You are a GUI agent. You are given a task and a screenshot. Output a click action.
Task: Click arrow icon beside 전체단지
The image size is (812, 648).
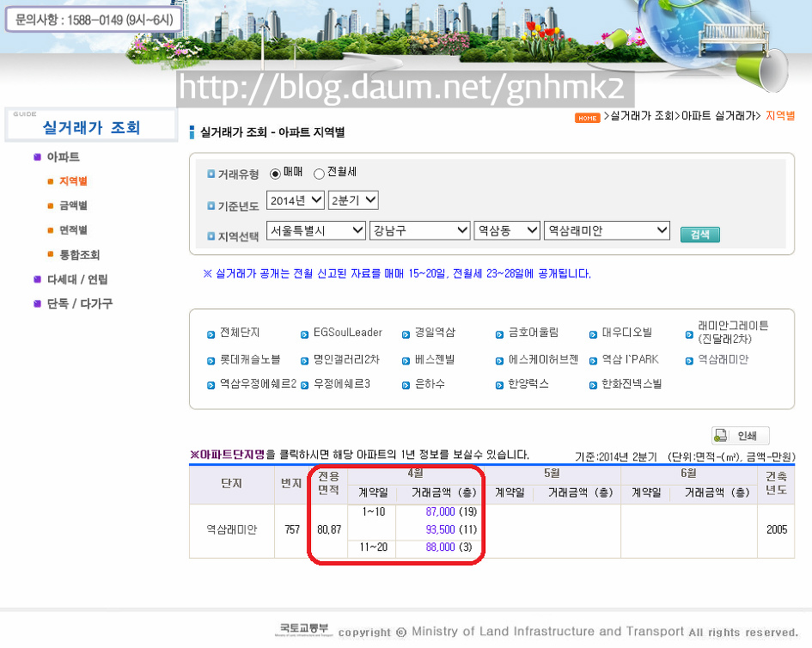pos(211,334)
